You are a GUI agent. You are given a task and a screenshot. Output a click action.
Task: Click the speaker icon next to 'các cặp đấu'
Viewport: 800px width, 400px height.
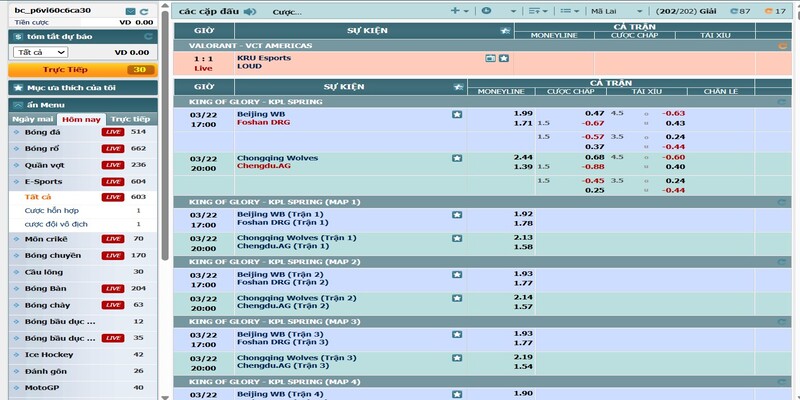[x=249, y=12]
